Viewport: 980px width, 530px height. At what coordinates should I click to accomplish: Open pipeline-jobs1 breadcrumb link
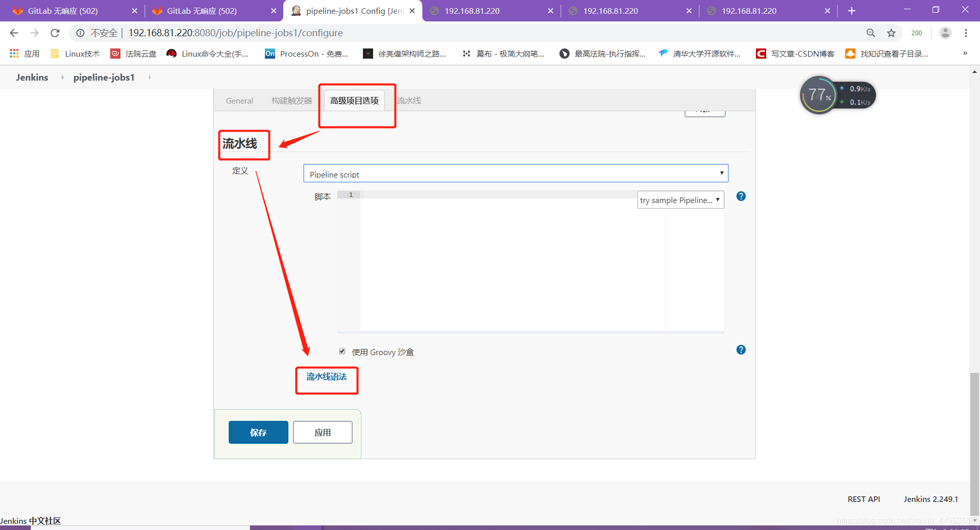coord(104,78)
